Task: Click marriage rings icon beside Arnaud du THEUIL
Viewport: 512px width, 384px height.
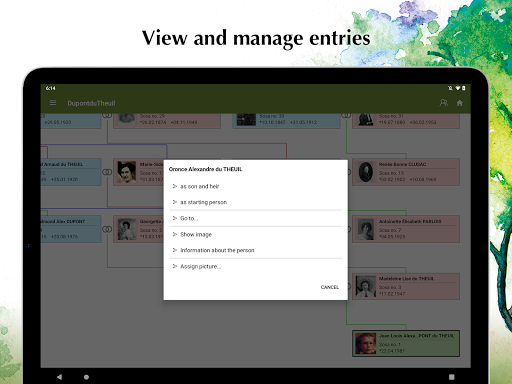Action: [107, 172]
